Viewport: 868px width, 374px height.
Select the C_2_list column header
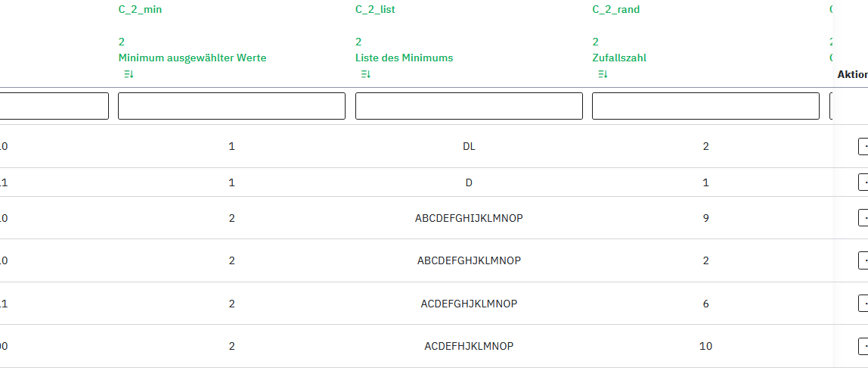pos(375,10)
